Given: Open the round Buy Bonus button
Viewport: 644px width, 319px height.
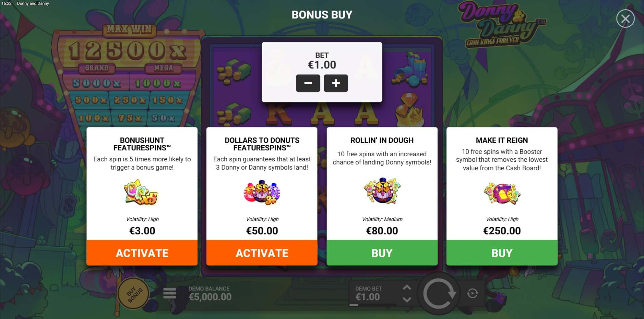Looking at the screenshot, I should coord(134,294).
